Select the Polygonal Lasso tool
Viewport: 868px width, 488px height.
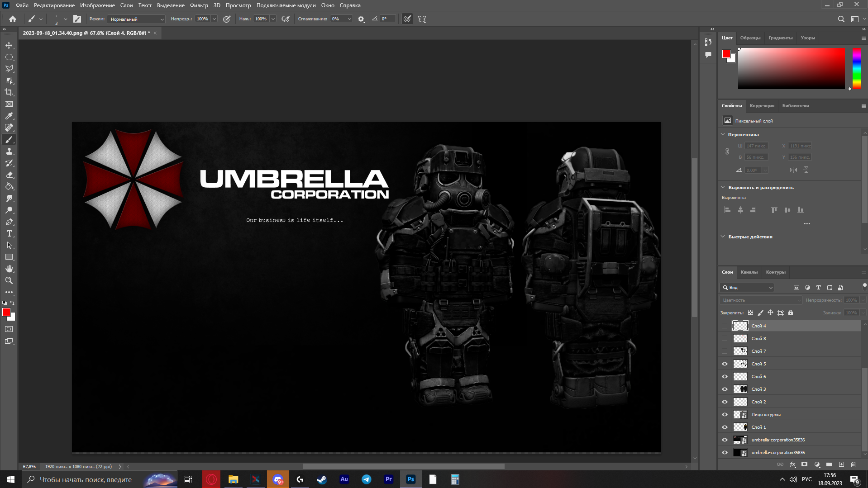(x=9, y=69)
